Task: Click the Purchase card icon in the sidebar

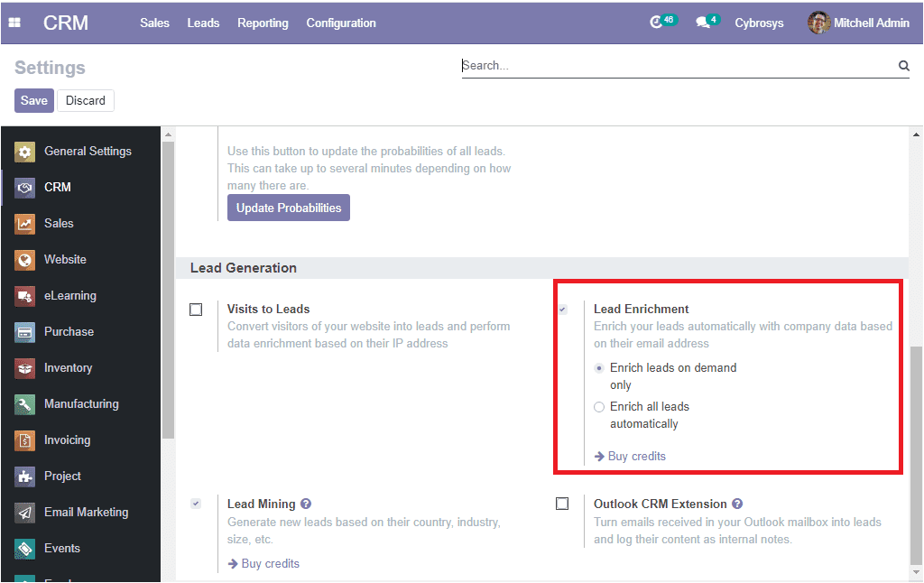Action: [24, 332]
